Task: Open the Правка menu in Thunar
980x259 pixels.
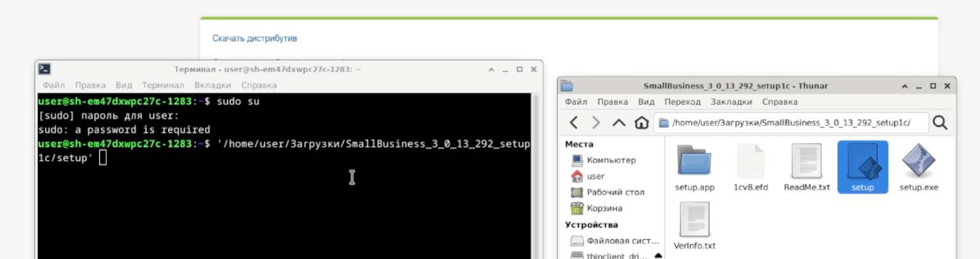Action: [x=613, y=102]
